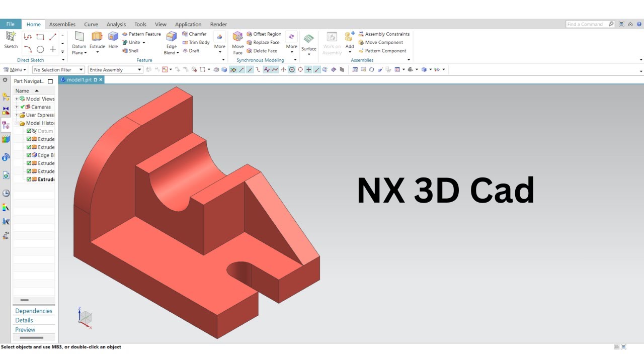This screenshot has width=644, height=362.
Task: Switch to the Assemblies tab
Action: coord(62,24)
